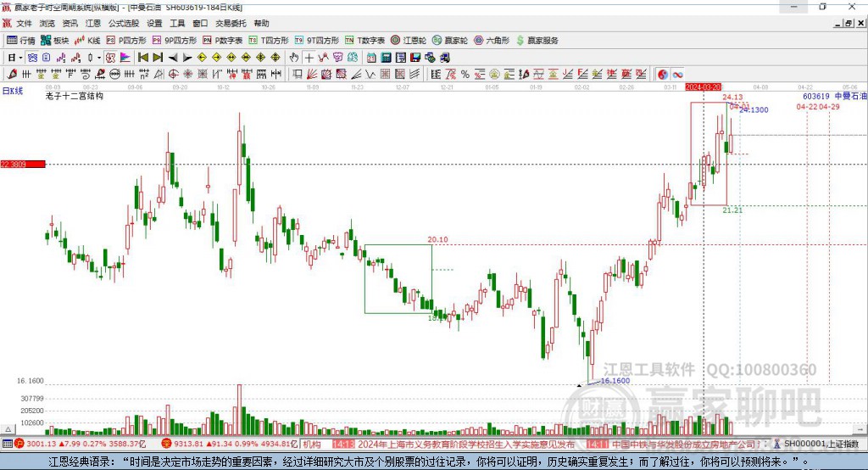The height and width of the screenshot is (470, 868).
Task: Click the 沪 index indicator icon
Action: pos(19,444)
